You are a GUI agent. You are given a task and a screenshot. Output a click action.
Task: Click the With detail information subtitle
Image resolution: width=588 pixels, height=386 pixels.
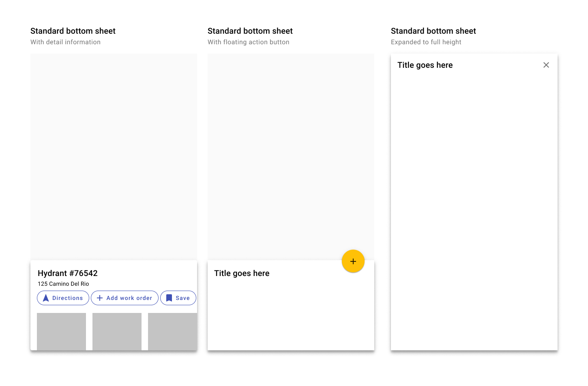tap(65, 42)
